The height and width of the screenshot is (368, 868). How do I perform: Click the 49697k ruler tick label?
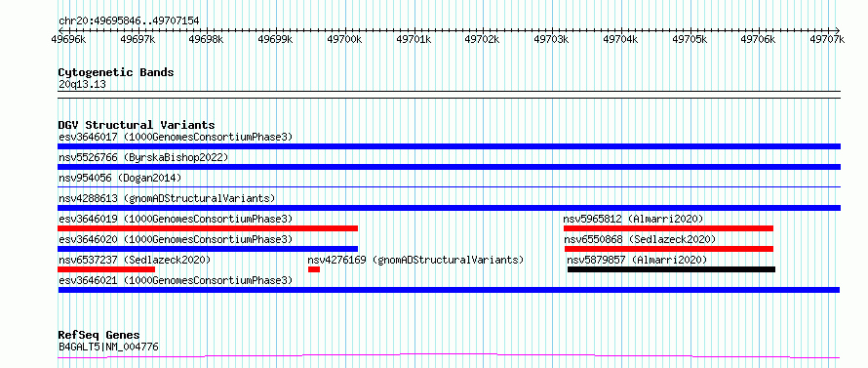138,39
